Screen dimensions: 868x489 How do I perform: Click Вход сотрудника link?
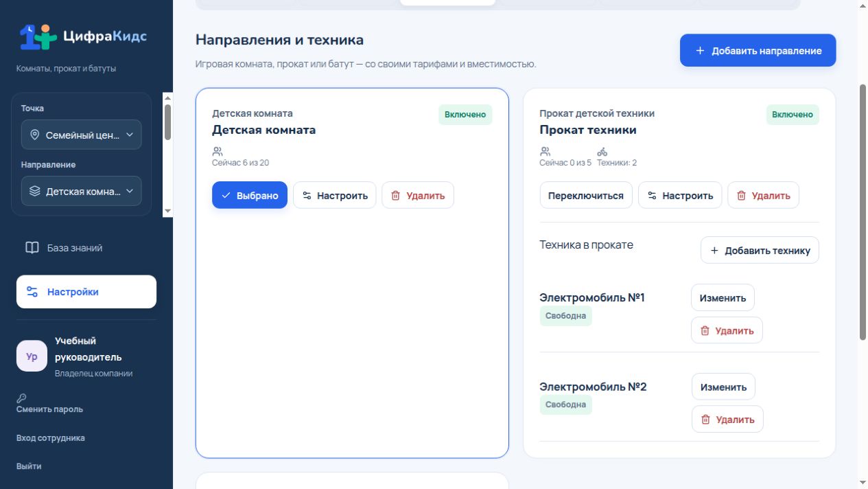[x=51, y=438]
